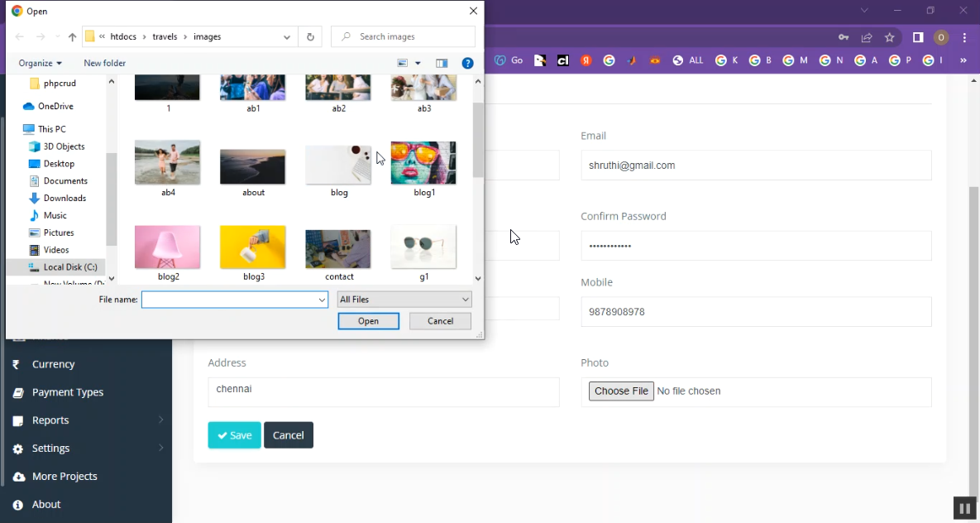Expand the All Files type dropdown
Image resolution: width=980 pixels, height=523 pixels.
pyautogui.click(x=404, y=300)
